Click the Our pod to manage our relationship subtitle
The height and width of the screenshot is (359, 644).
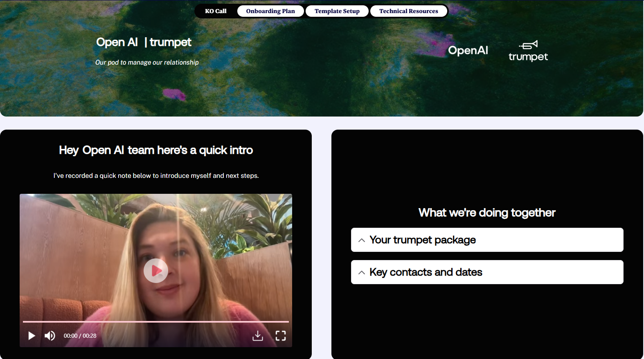pos(147,62)
